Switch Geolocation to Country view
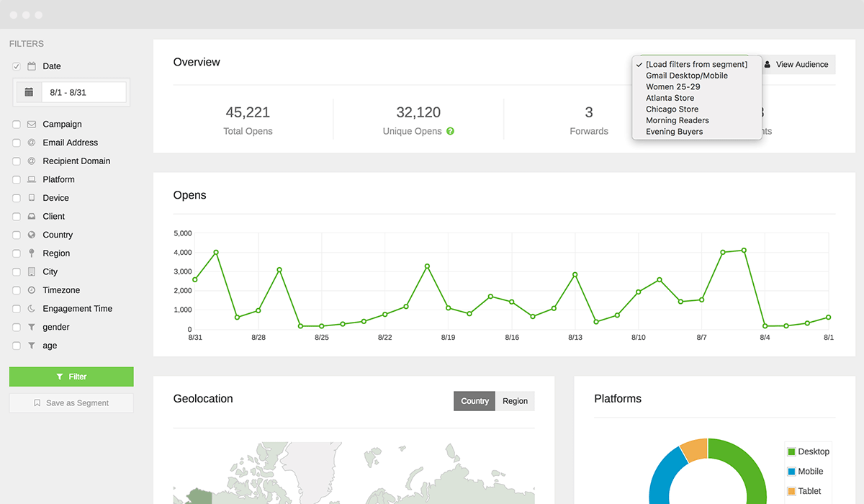Screen dimensions: 864x504 coord(474,401)
